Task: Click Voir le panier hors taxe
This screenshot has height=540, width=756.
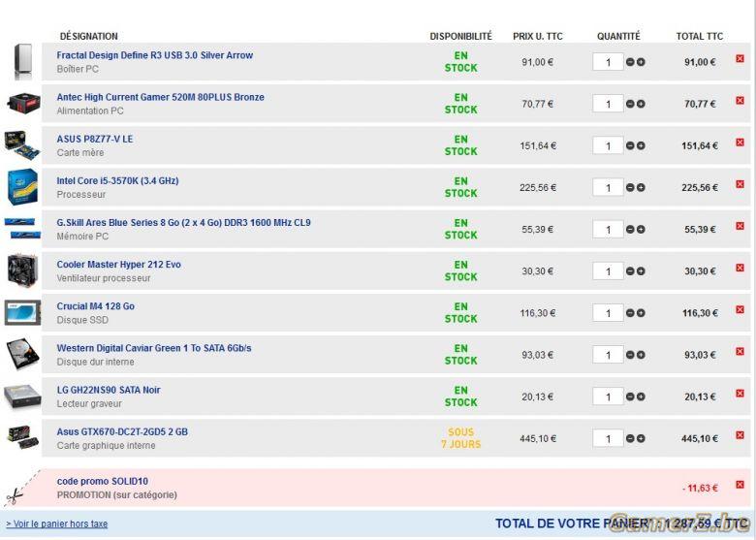Action: (x=56, y=524)
